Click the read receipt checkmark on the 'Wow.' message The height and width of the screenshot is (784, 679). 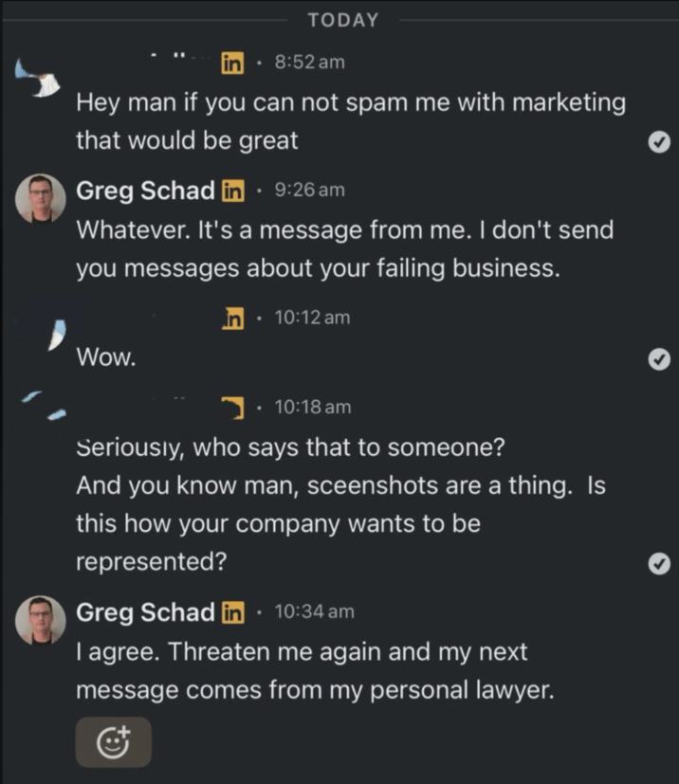point(659,359)
